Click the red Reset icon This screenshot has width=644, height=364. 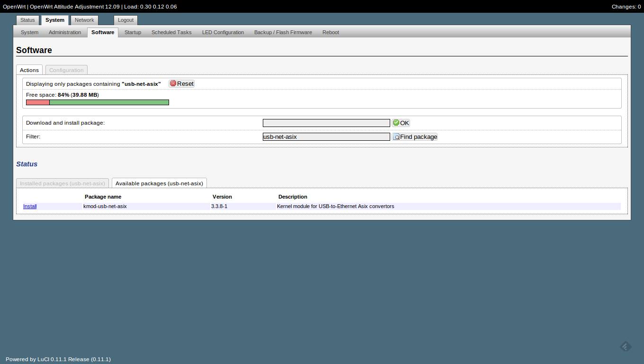click(173, 83)
